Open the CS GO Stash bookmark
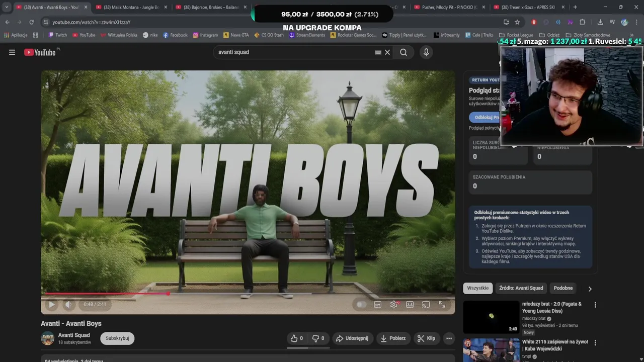Image resolution: width=644 pixels, height=362 pixels. point(269,35)
